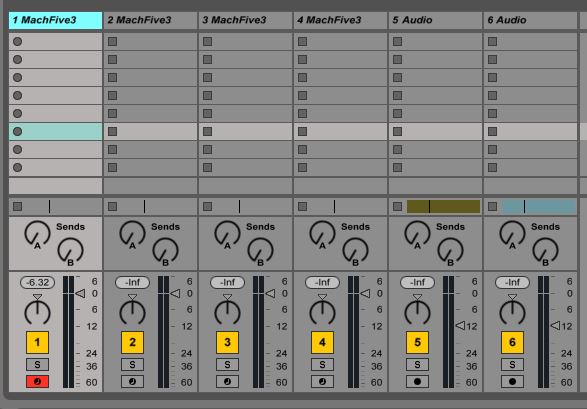Deactivate track 3 via yellow activator
Image resolution: width=587 pixels, height=409 pixels.
click(227, 342)
